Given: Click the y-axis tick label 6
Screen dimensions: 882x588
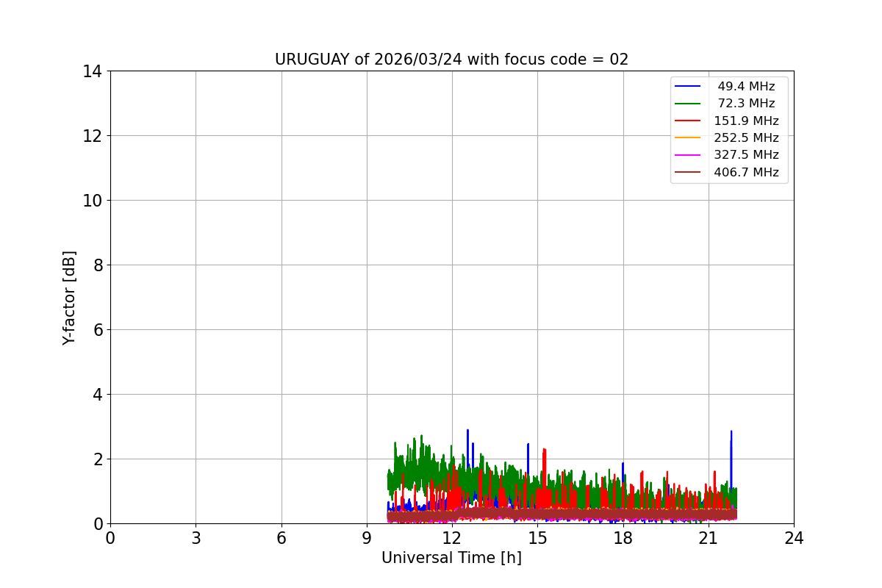Looking at the screenshot, I should 97,330.
